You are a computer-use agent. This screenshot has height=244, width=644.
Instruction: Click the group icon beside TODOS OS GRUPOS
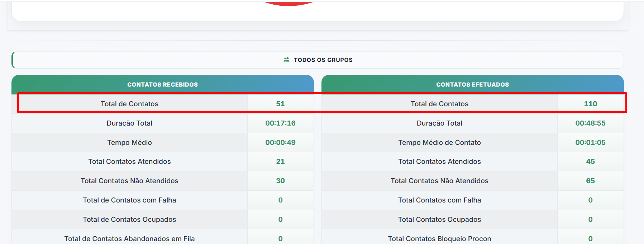pyautogui.click(x=286, y=60)
